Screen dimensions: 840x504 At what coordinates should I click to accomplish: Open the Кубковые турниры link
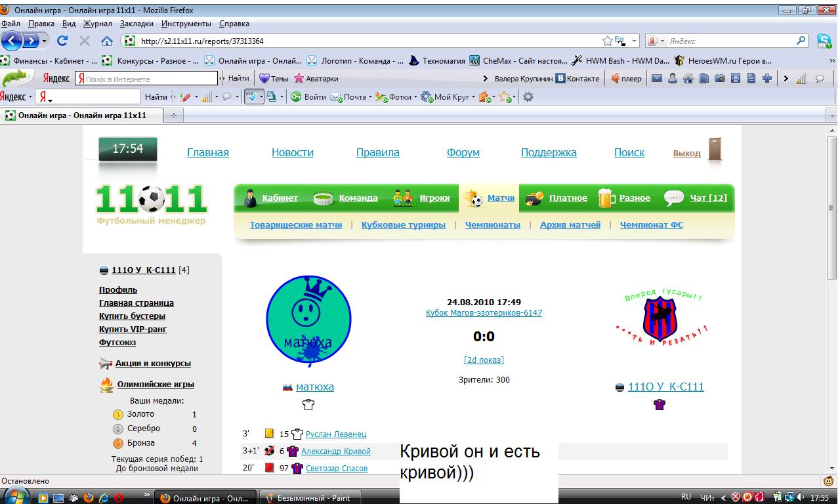click(403, 224)
